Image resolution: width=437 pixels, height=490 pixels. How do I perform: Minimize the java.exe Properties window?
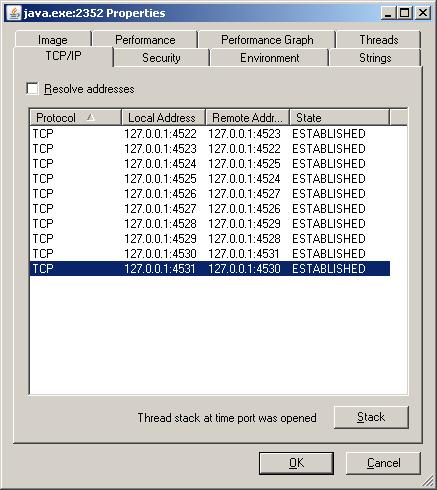(388, 13)
